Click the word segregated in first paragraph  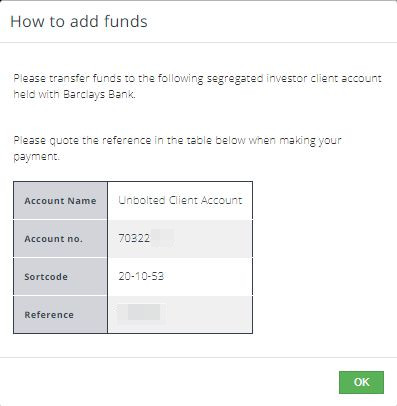point(235,79)
